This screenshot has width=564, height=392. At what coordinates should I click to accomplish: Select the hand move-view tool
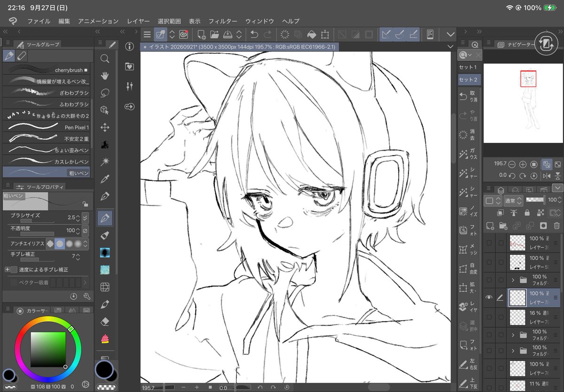point(105,76)
